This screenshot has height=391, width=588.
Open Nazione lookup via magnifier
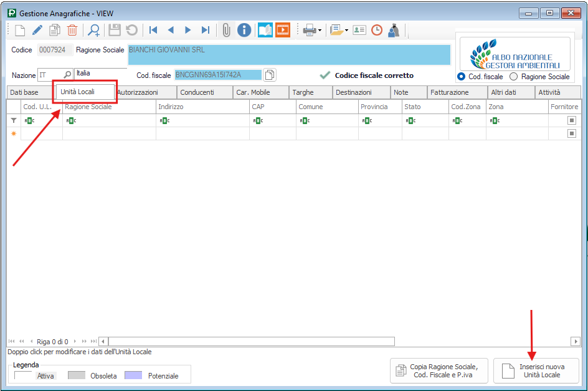(x=67, y=75)
